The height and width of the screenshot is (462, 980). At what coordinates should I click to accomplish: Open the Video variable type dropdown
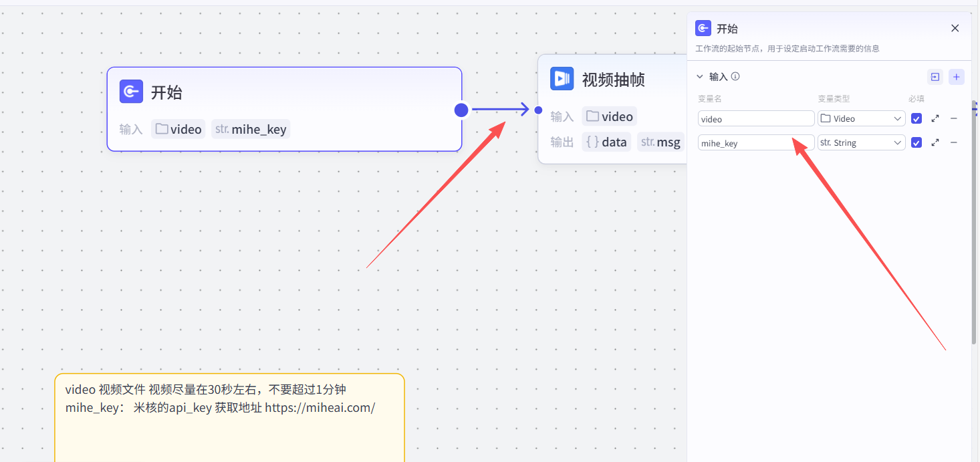(x=861, y=119)
